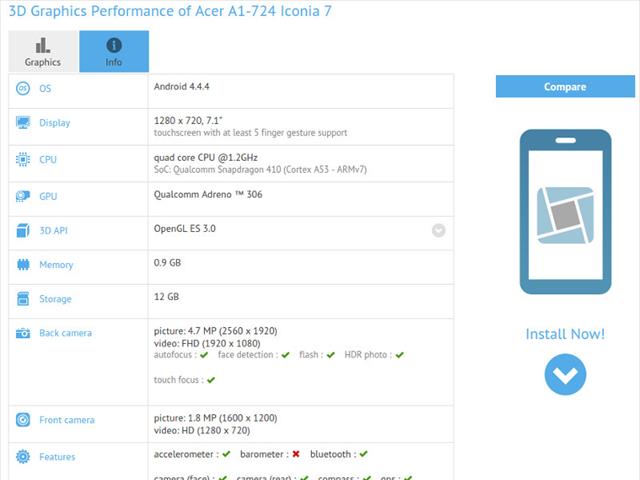Click the face detection green checkmark
The image size is (640, 480).
[x=285, y=355]
